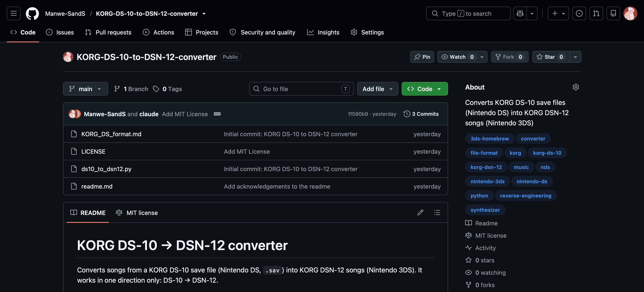Open the Projects tab
The height and width of the screenshot is (292, 644).
coord(201,32)
